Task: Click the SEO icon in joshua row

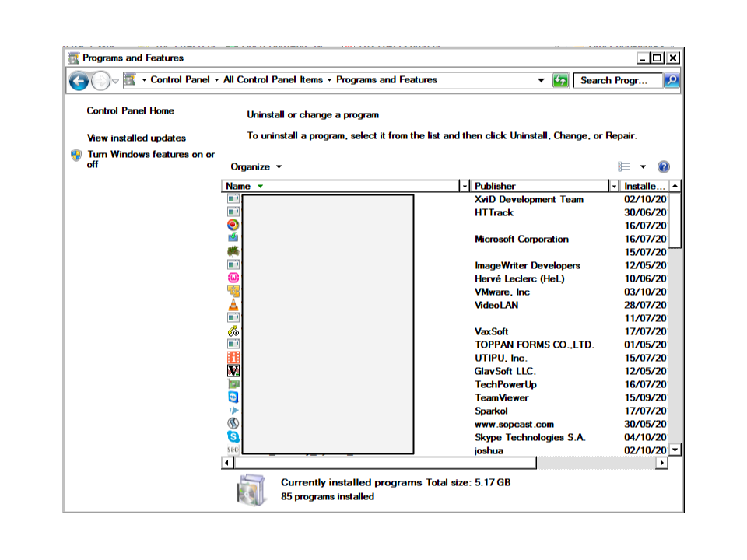Action: [233, 450]
